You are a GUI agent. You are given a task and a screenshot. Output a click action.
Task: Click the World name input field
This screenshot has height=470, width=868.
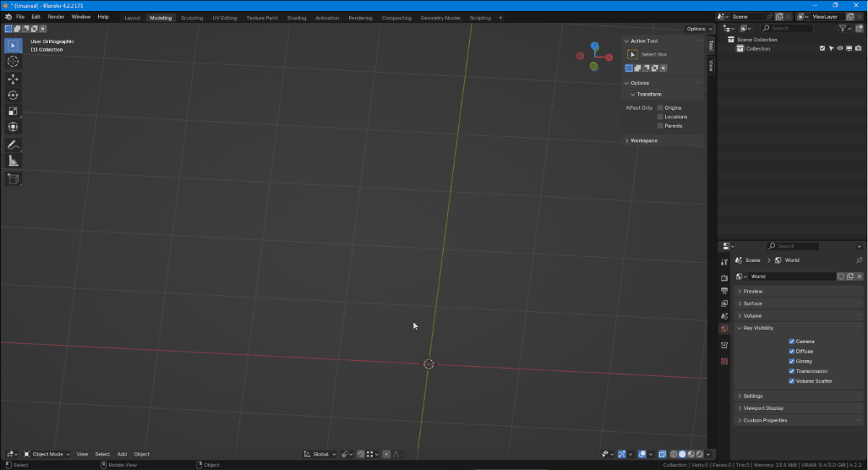(x=791, y=277)
